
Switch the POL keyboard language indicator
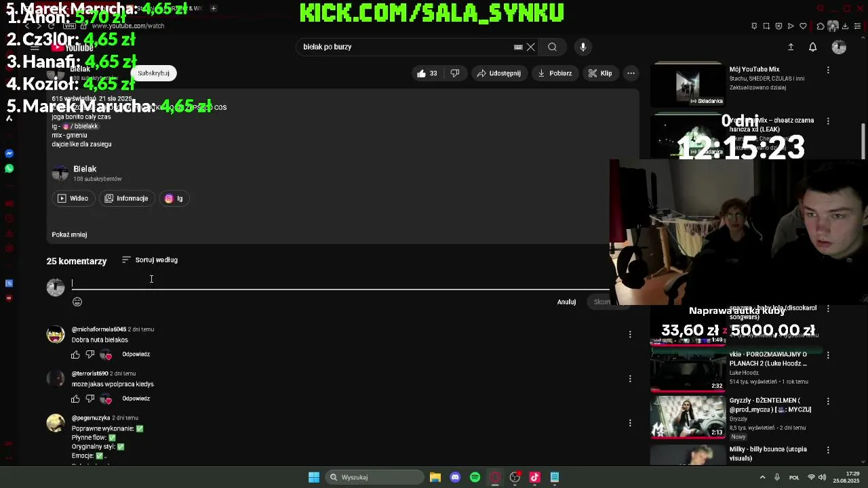pyautogui.click(x=794, y=477)
